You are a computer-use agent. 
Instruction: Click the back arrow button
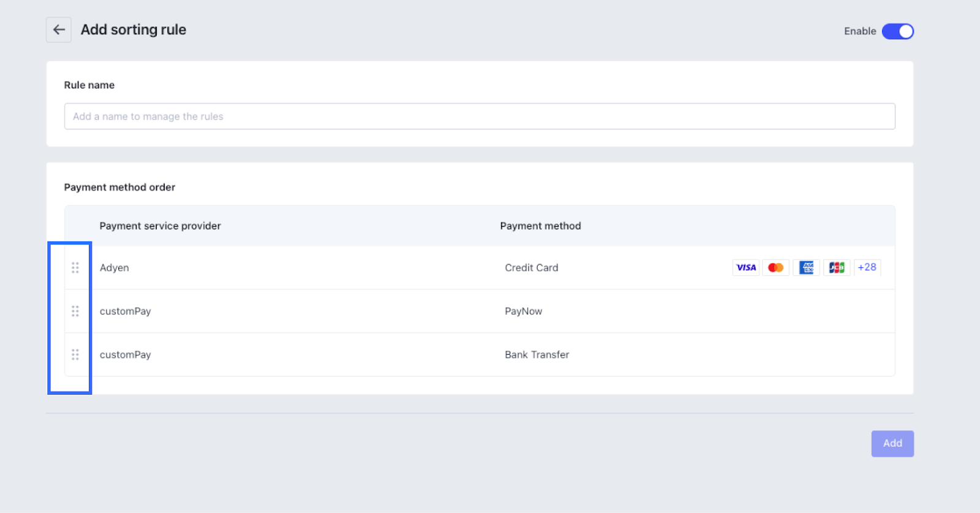click(x=59, y=29)
